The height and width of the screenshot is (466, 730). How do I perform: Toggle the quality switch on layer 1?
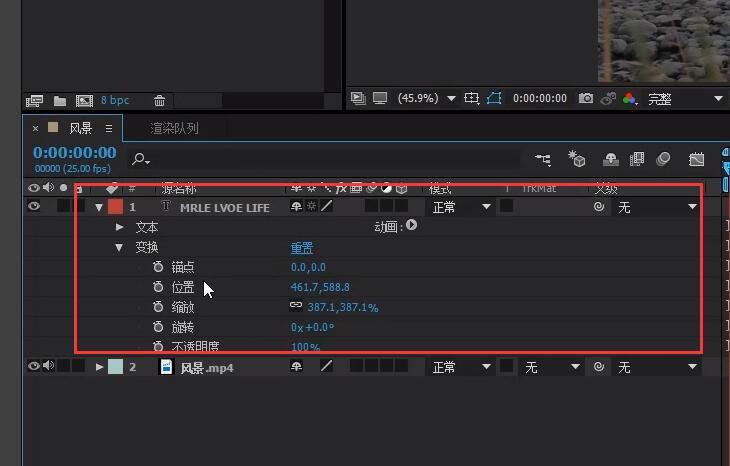327,206
